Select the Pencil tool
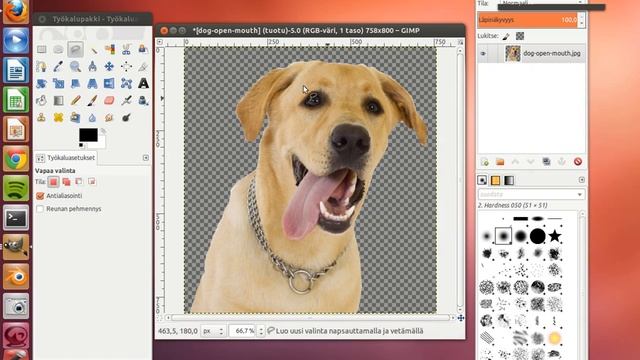 [76, 100]
